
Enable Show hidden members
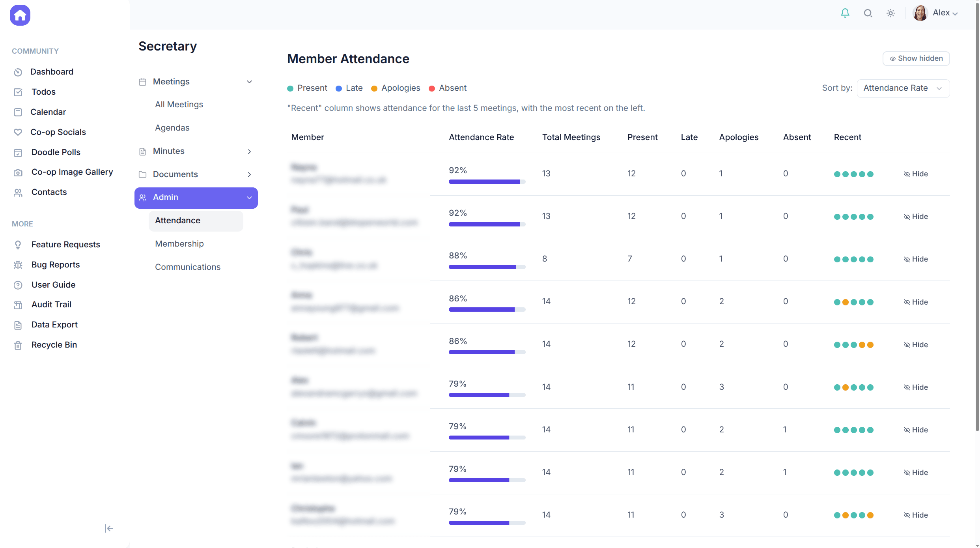[x=916, y=58]
